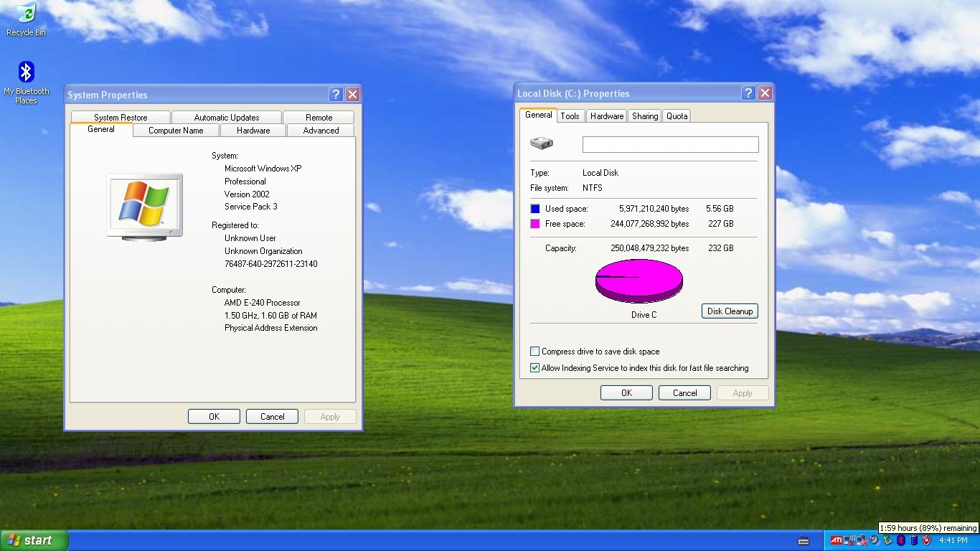Click the 250,048,479,232 bytes capacity value
The height and width of the screenshot is (551, 980).
(649, 248)
